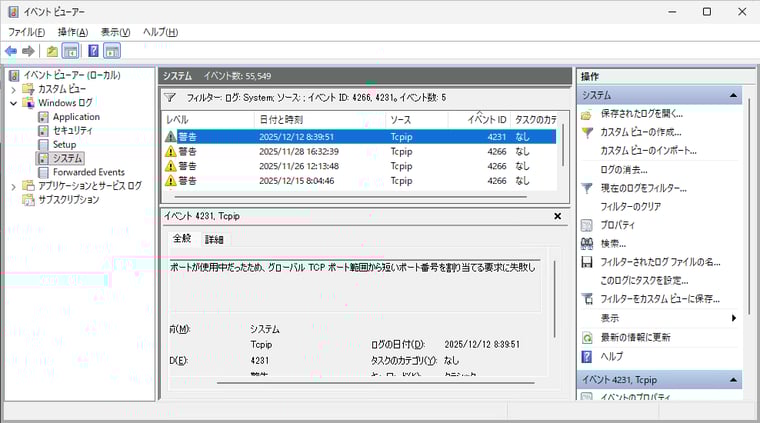
Task: Click カスタム ビューのインポート... action
Action: (x=648, y=151)
